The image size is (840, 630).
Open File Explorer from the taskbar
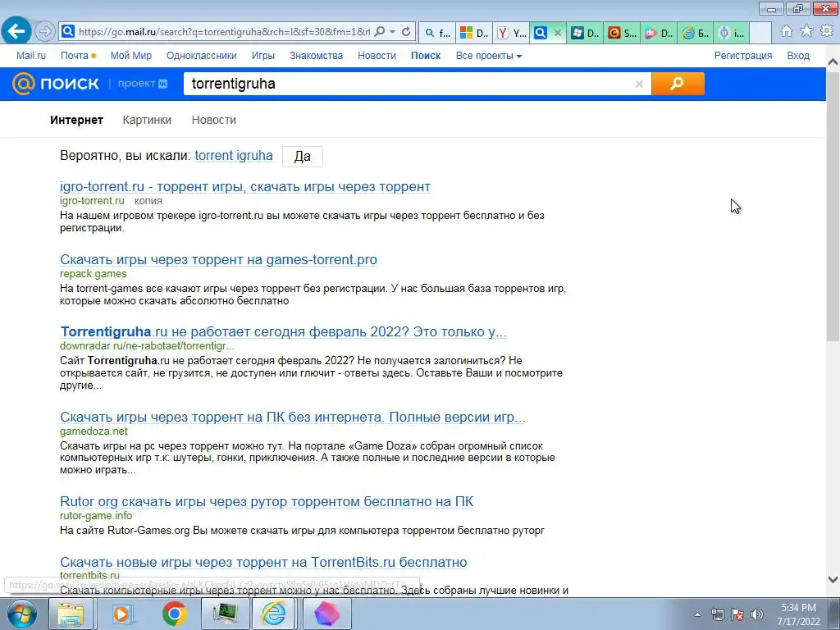(71, 614)
